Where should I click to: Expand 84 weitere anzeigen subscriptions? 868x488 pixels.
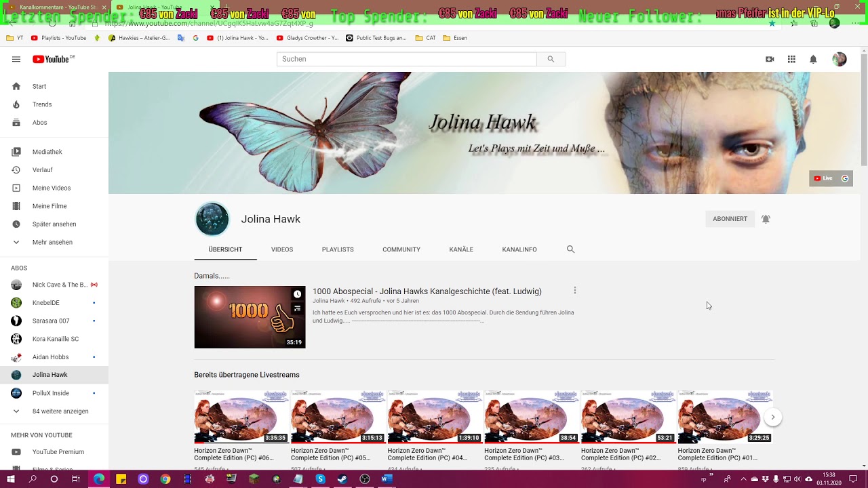(x=54, y=411)
